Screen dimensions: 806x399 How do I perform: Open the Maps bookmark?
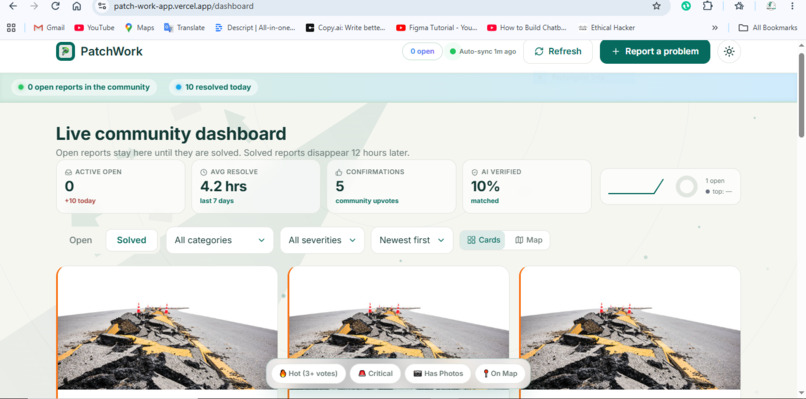(139, 28)
